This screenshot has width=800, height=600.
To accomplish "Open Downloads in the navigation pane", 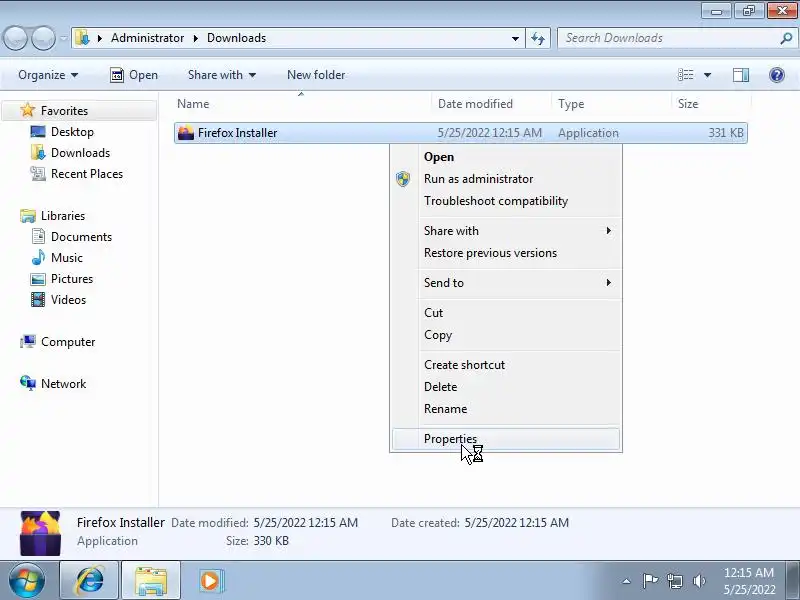I will [80, 153].
